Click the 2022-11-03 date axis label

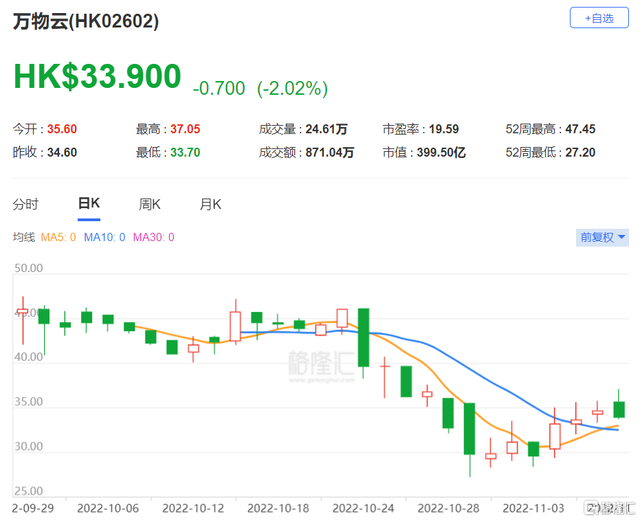(x=533, y=508)
